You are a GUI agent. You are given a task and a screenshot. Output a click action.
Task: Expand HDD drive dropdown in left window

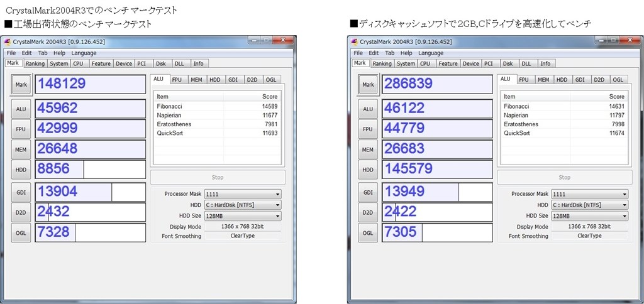tap(243, 205)
